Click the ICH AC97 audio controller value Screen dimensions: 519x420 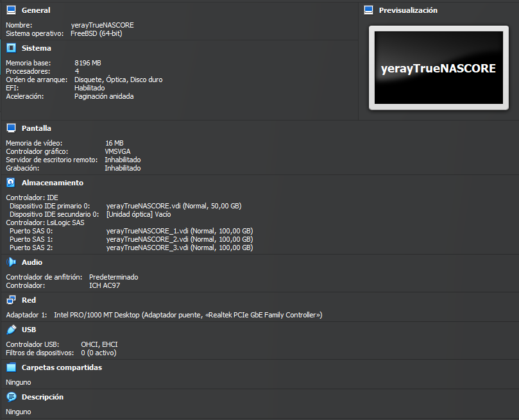(x=105, y=285)
